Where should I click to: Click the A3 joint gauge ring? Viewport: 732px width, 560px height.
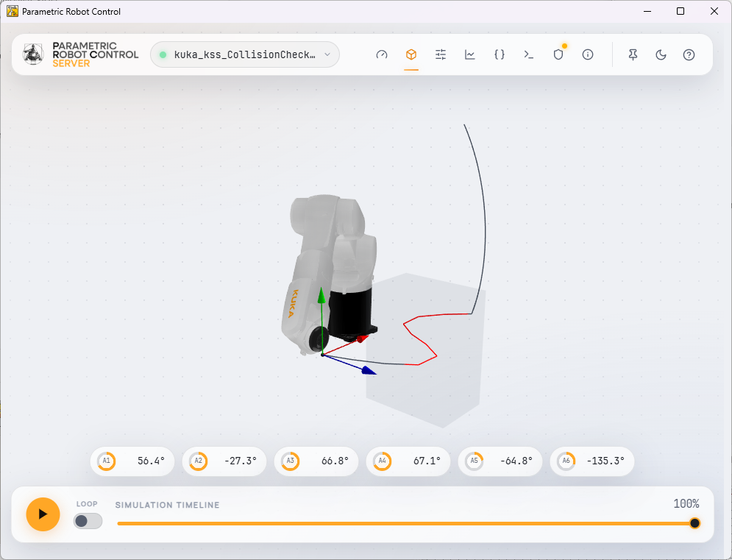click(x=291, y=461)
